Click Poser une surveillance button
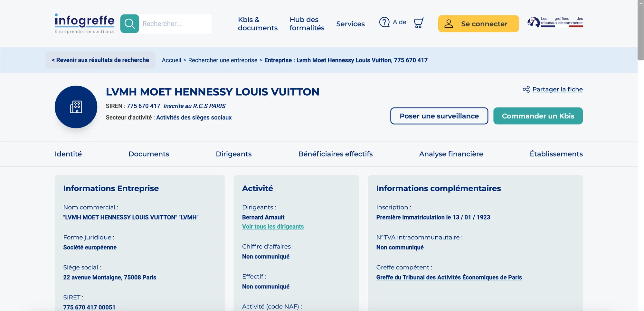Viewport: 644px width, 311px height. tap(439, 116)
